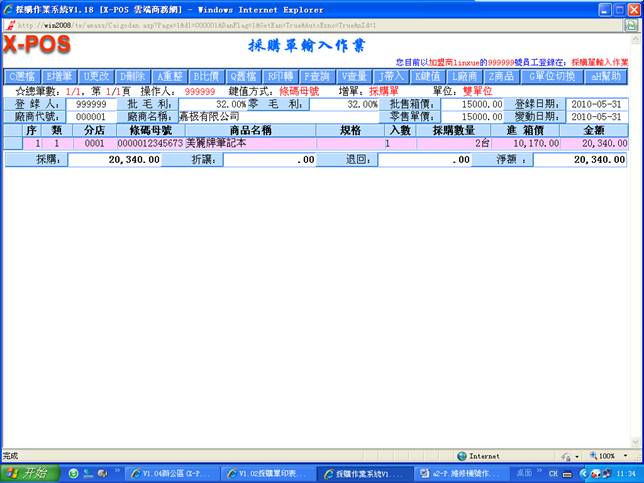644x483 pixels.
Task: Open the aH幫助 help button
Action: [x=605, y=76]
